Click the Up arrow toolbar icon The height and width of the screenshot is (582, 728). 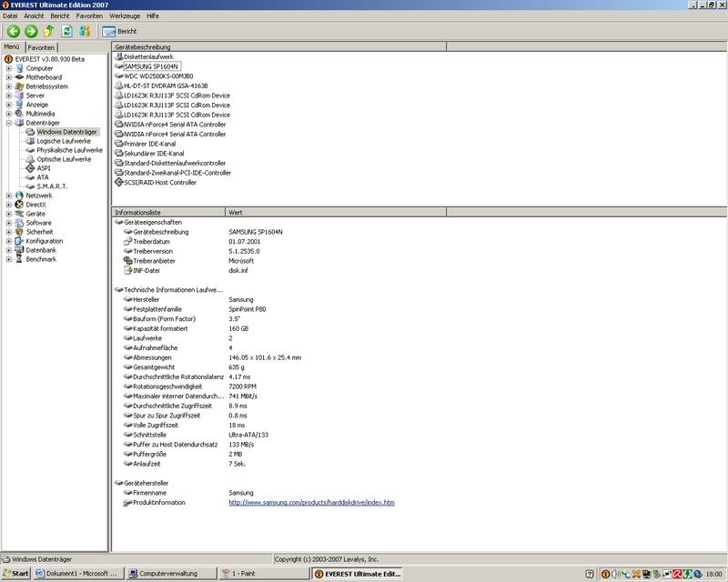coord(49,31)
